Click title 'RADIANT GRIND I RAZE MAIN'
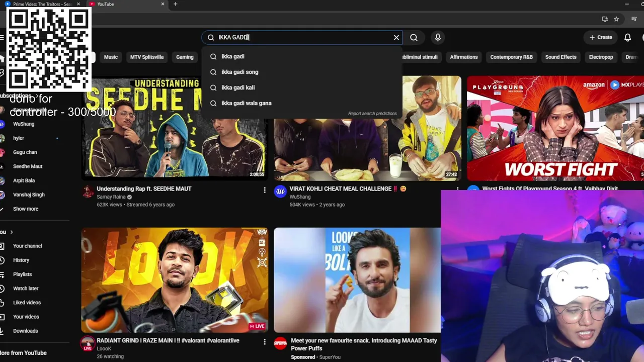Image resolution: width=644 pixels, height=362 pixels. tap(168, 340)
